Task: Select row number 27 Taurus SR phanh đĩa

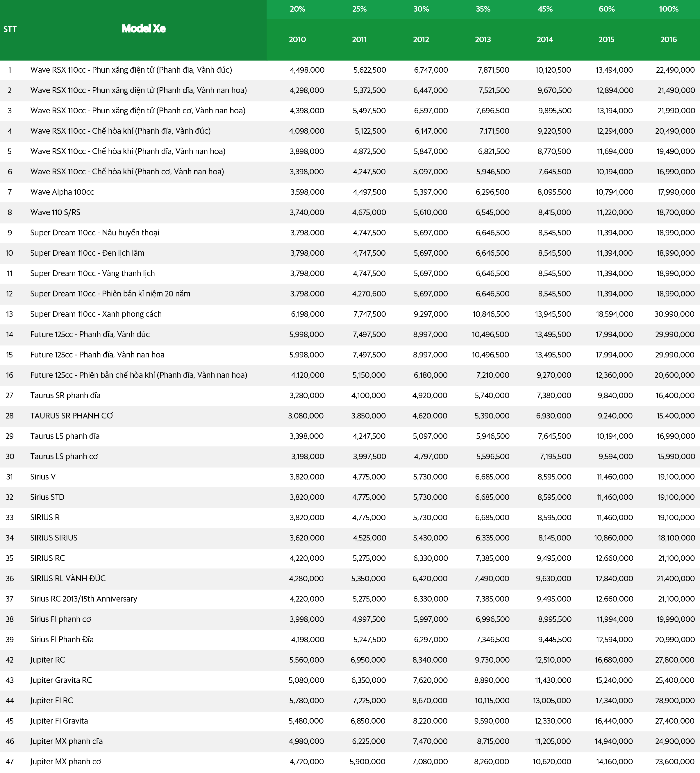Action: tap(10, 395)
